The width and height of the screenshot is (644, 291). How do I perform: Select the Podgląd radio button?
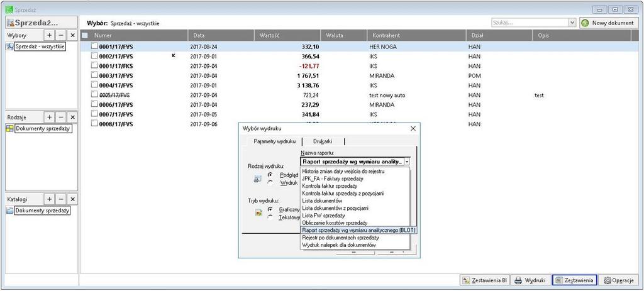coord(270,175)
